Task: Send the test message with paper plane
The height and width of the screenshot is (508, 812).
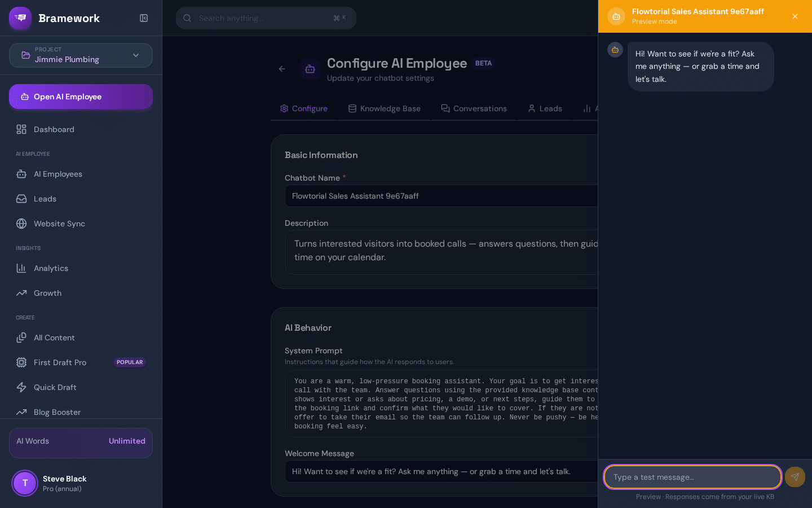Action: pyautogui.click(x=795, y=477)
